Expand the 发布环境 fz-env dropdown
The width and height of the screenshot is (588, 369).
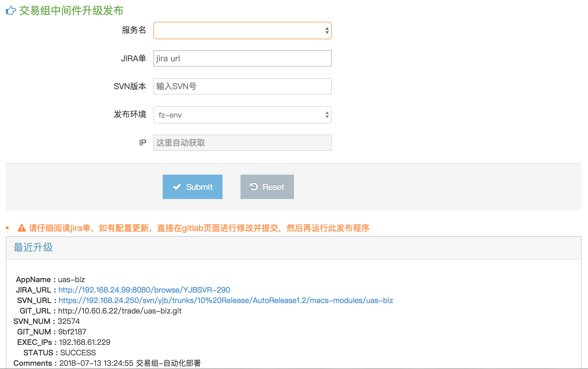click(x=242, y=115)
